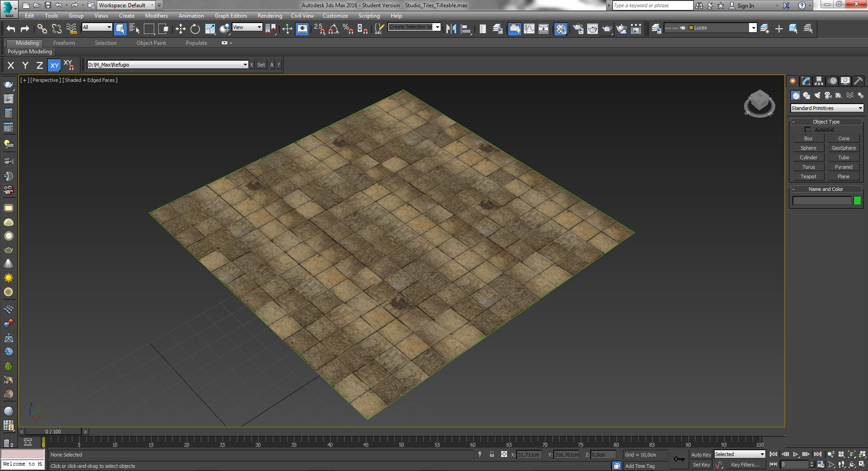The image size is (868, 471).
Task: Click the Mirror tool icon
Action: [451, 29]
